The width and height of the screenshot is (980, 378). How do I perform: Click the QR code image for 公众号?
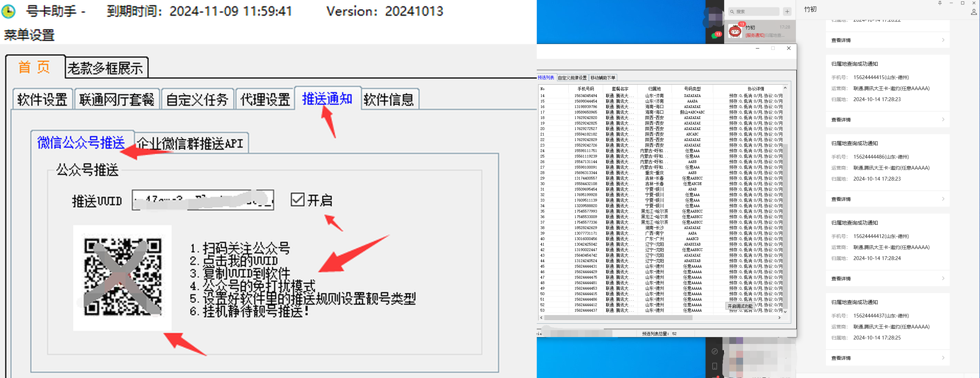coord(122,278)
